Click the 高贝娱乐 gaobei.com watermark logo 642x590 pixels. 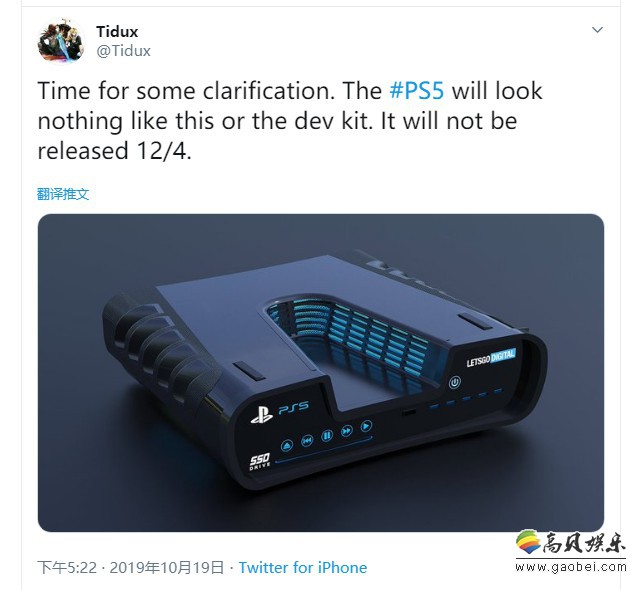coord(571,551)
